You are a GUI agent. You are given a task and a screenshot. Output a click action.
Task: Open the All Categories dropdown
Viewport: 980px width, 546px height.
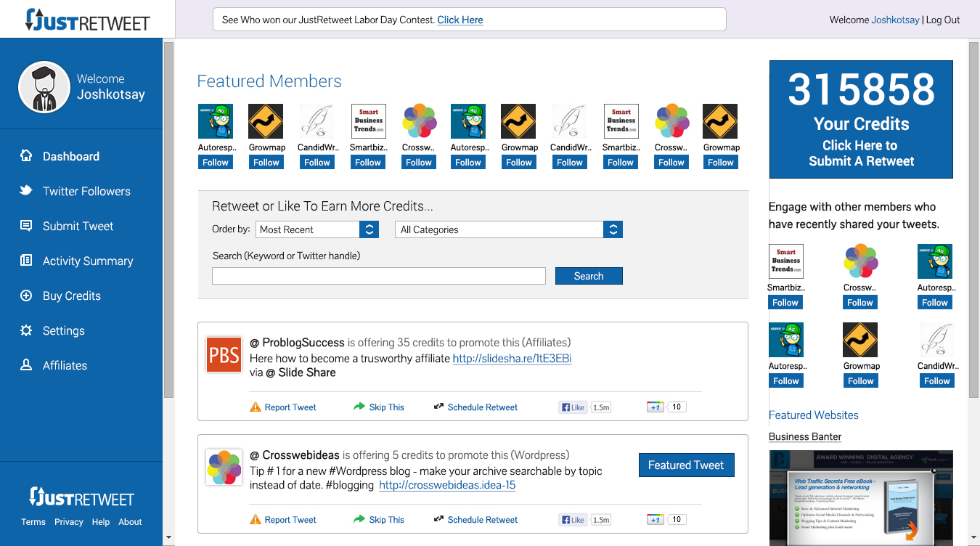click(x=509, y=229)
